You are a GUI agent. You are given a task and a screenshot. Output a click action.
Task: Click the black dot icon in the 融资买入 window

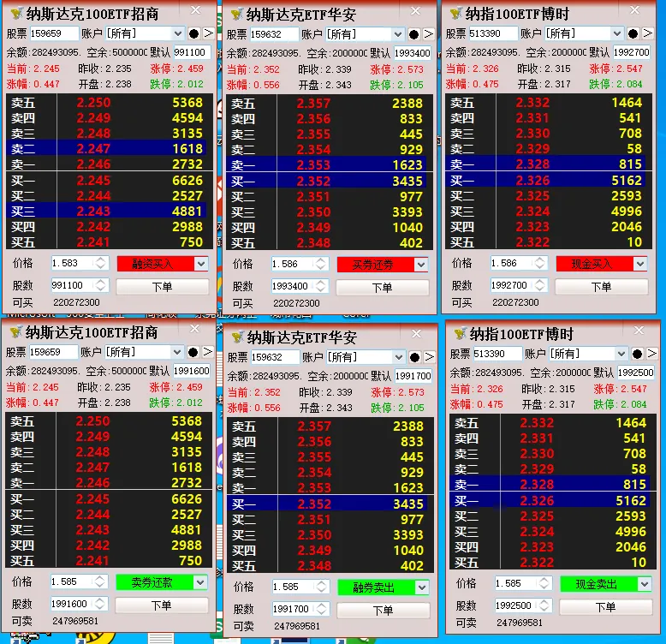tap(193, 33)
